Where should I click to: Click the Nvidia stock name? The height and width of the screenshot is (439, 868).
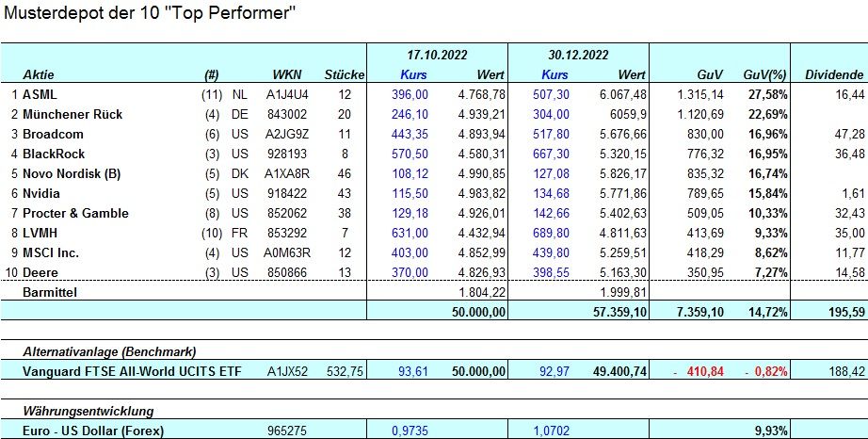pos(41,194)
